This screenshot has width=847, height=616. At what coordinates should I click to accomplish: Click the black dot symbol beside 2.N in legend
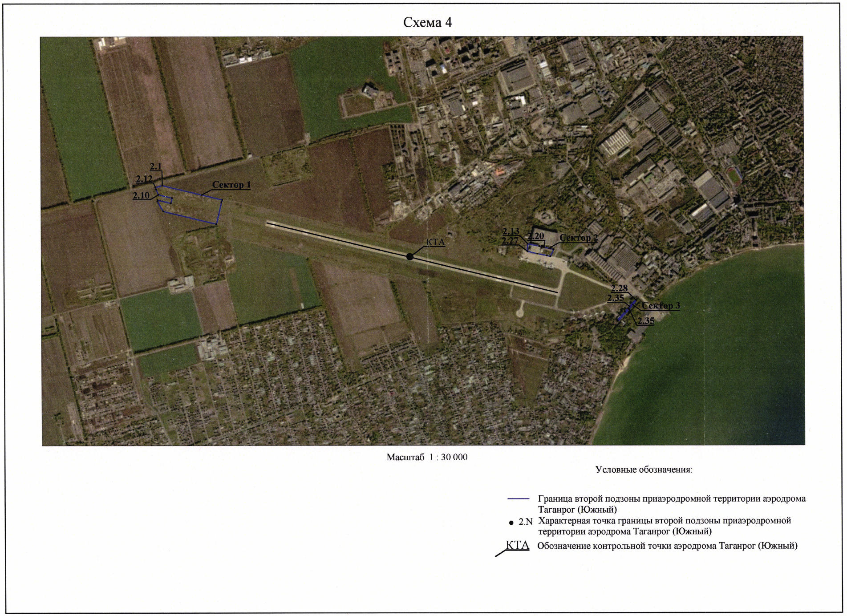(511, 523)
